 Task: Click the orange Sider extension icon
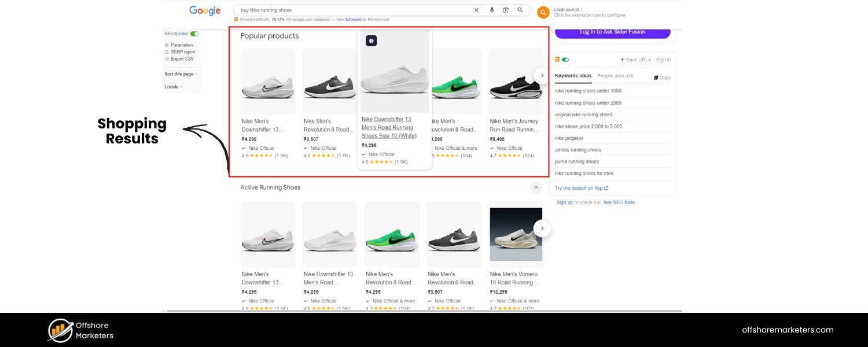[543, 12]
